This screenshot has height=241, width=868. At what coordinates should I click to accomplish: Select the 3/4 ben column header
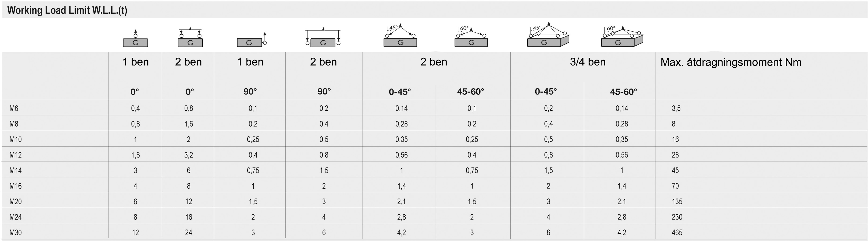[x=588, y=62]
